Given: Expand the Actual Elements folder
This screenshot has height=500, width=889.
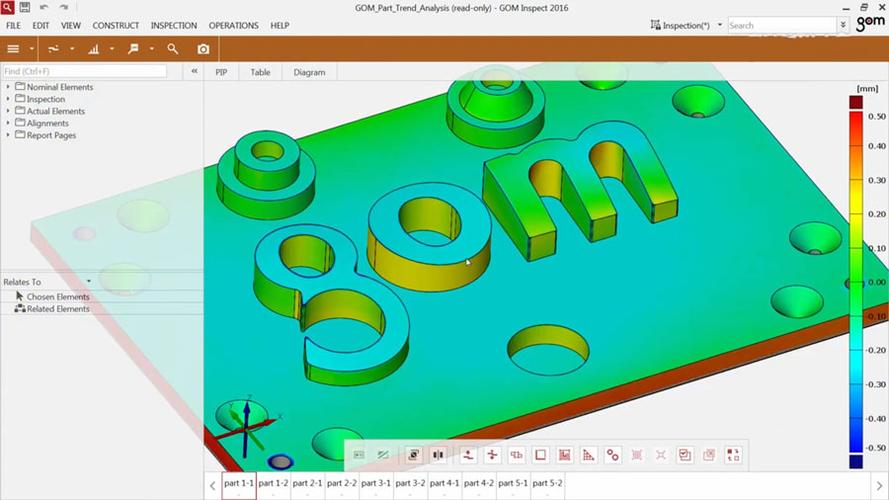Looking at the screenshot, I should pos(8,111).
